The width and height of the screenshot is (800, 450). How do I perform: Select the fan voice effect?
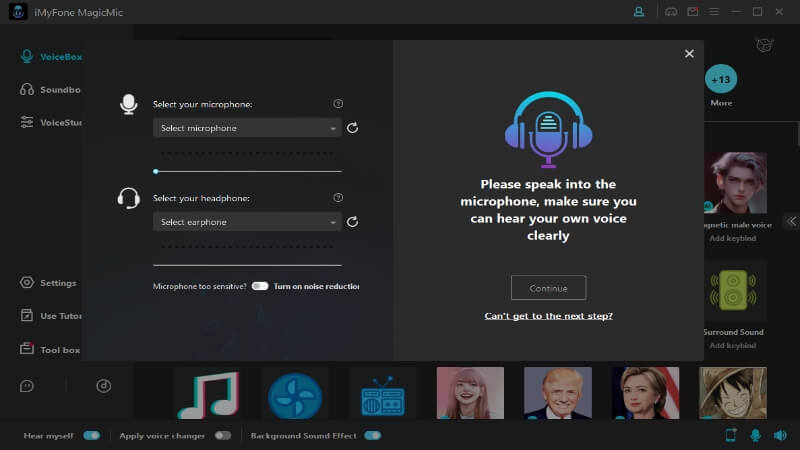295,393
